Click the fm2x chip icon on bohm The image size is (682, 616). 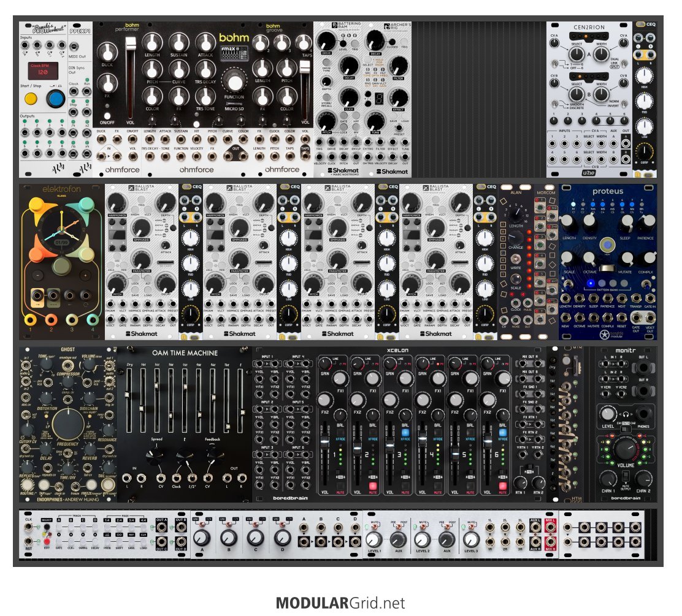click(235, 54)
